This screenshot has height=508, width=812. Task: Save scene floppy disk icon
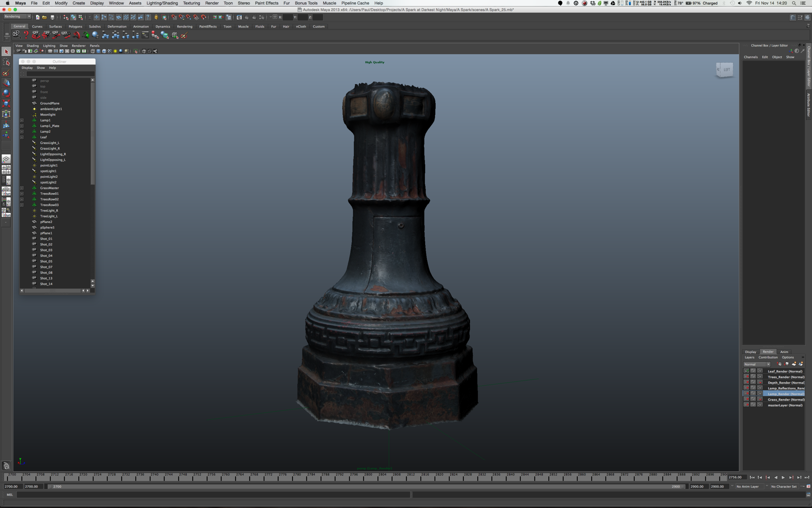pos(52,17)
